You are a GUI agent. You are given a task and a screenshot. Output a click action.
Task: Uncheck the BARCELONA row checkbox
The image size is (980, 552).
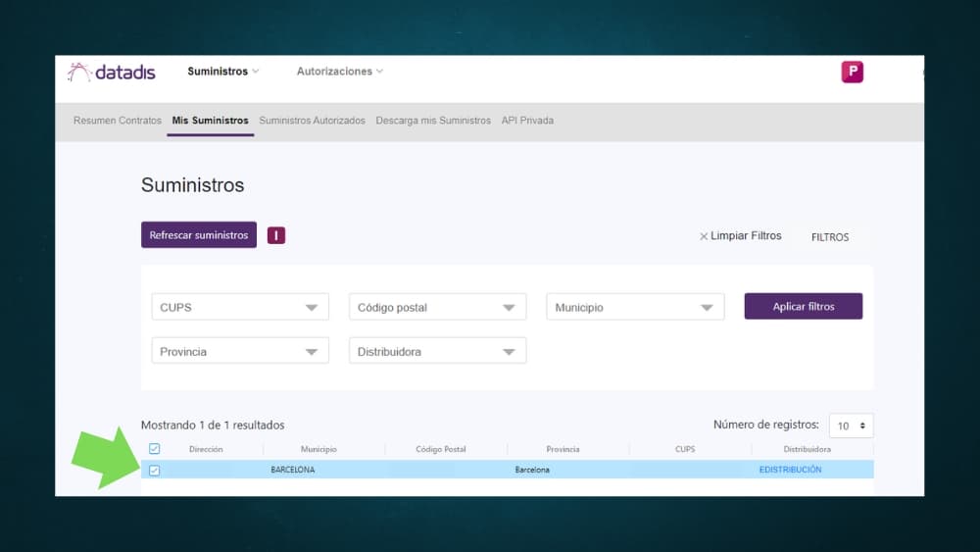154,470
